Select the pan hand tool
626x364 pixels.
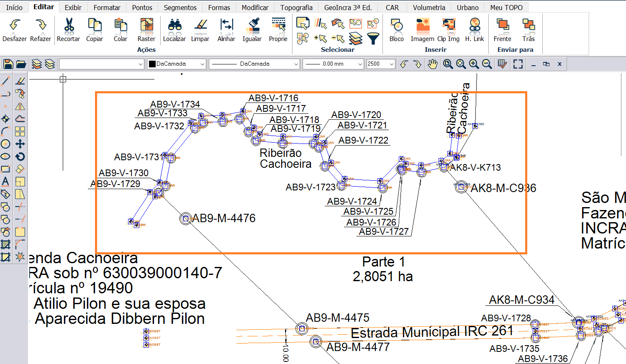point(433,64)
